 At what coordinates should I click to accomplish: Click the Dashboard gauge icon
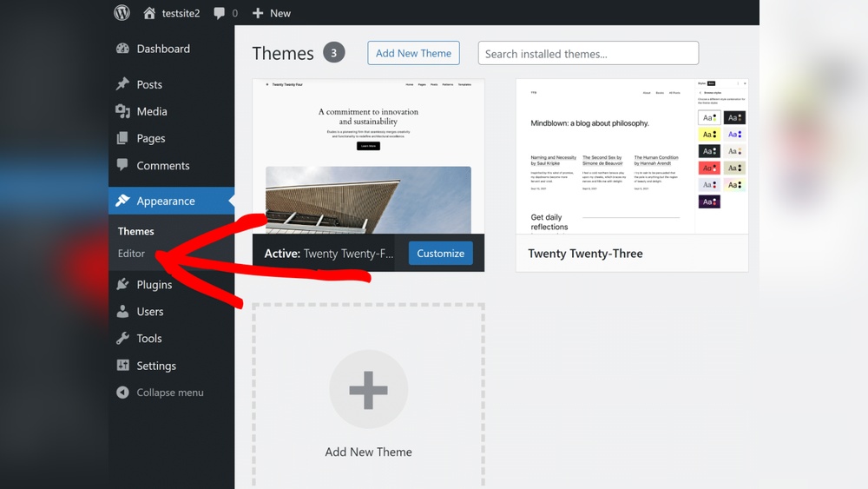[122, 48]
